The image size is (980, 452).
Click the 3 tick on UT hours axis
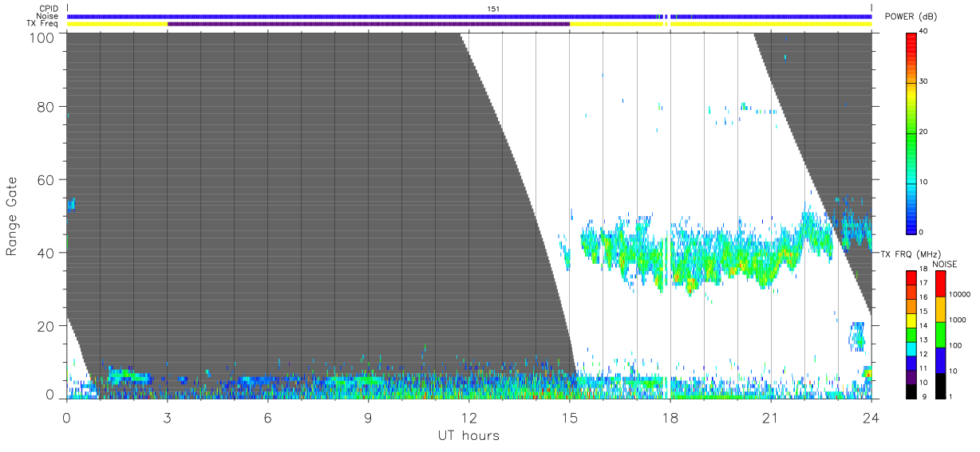pyautogui.click(x=167, y=417)
